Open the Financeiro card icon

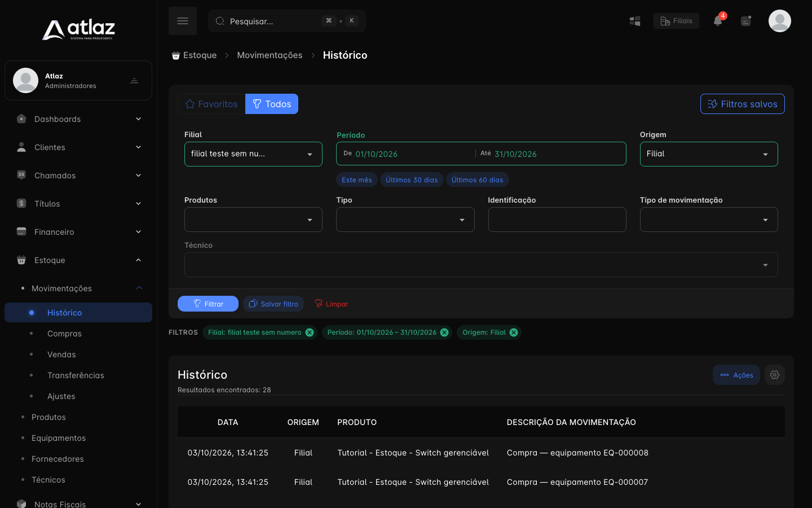[x=21, y=231]
